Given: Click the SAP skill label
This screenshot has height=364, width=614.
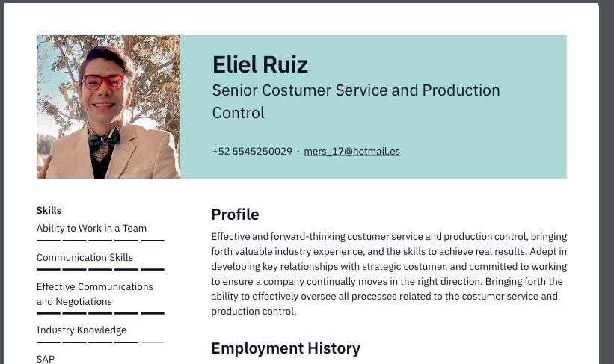Looking at the screenshot, I should pos(46,359).
